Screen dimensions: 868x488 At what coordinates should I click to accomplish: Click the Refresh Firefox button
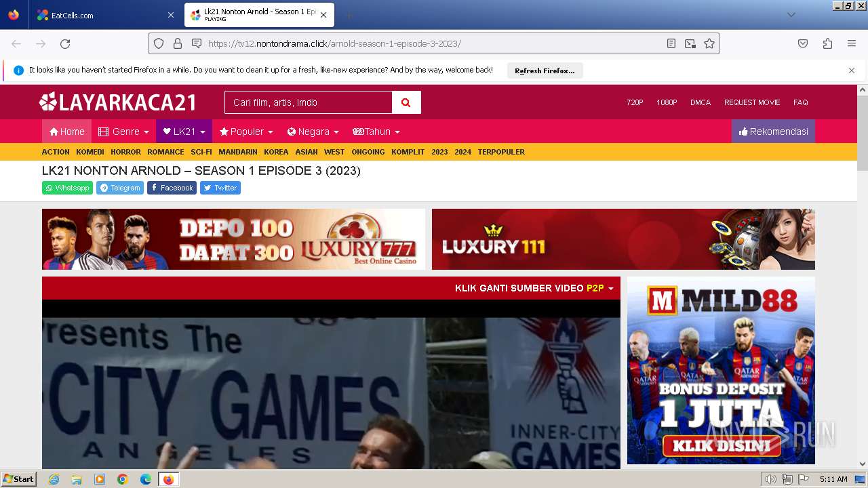click(x=545, y=70)
